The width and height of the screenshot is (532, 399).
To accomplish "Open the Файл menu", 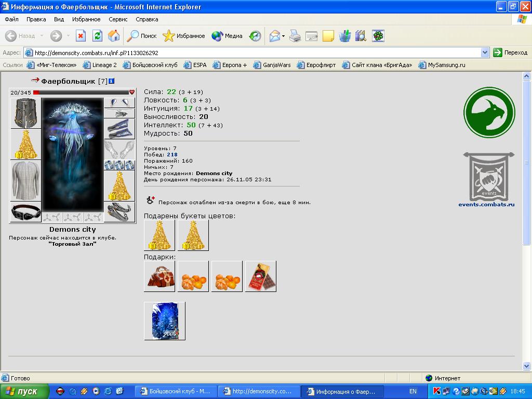I will [x=11, y=19].
